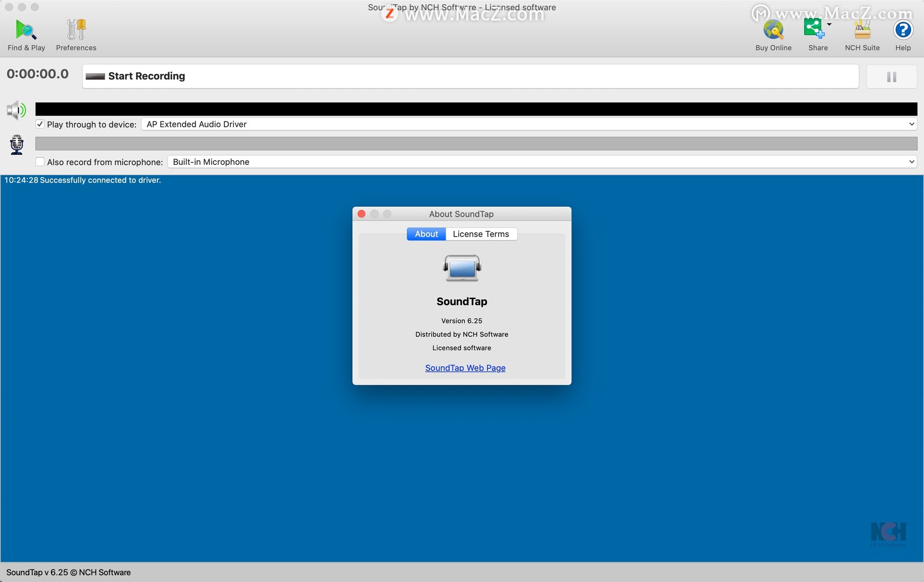Enable Also record from microphone checkbox
924x582 pixels.
(x=40, y=162)
